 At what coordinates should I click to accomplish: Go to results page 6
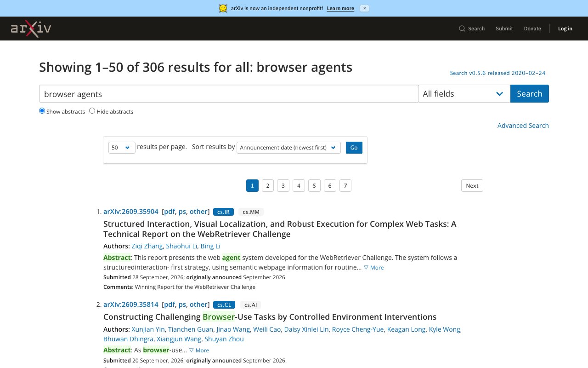(x=330, y=185)
